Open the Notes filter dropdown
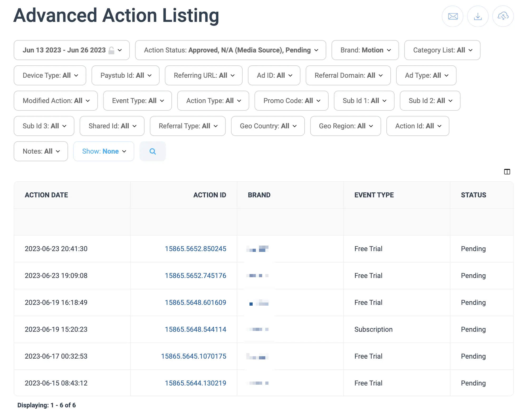Screen dimensions: 528x420 coord(41,151)
